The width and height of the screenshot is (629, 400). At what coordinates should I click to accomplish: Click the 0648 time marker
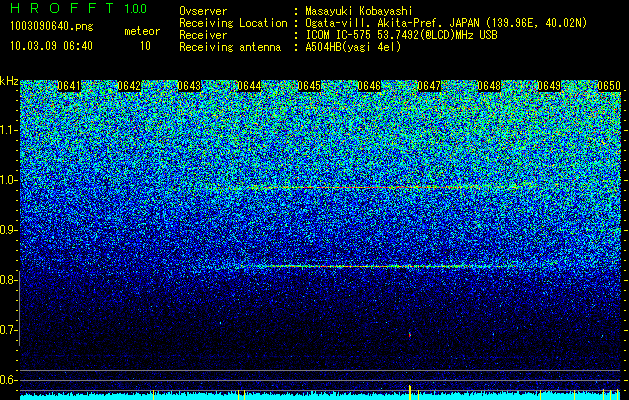(489, 86)
